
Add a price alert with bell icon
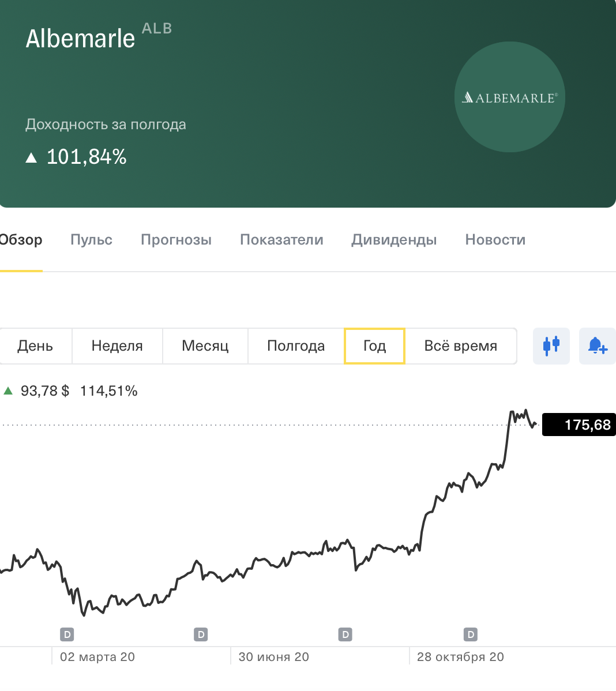tap(597, 346)
